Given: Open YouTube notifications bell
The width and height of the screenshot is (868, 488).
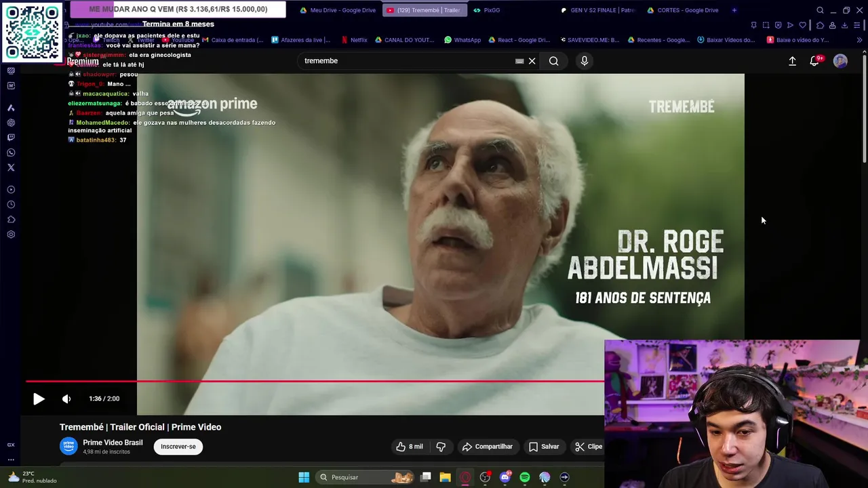Looking at the screenshot, I should 815,61.
